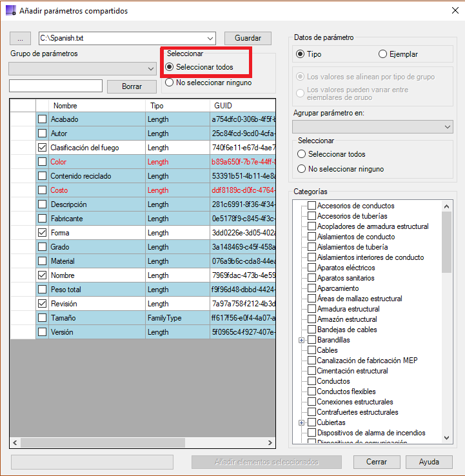Open the 'Agrupar parámetro en' dropdown

(x=373, y=127)
